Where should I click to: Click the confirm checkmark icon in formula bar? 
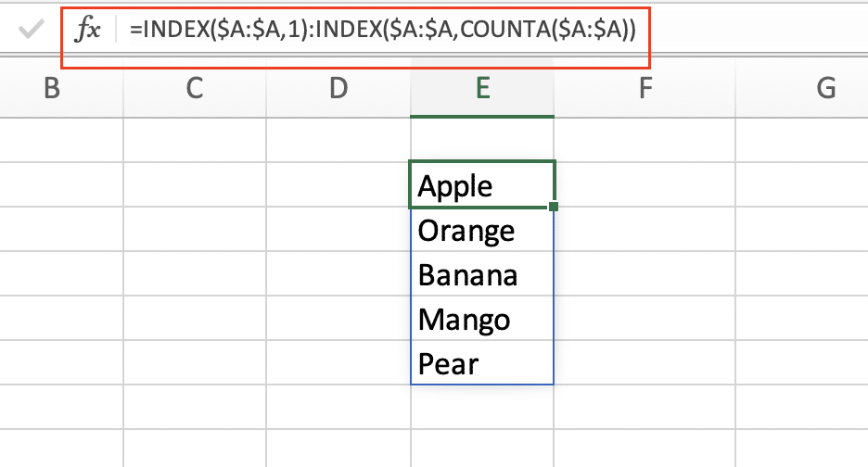[31, 29]
